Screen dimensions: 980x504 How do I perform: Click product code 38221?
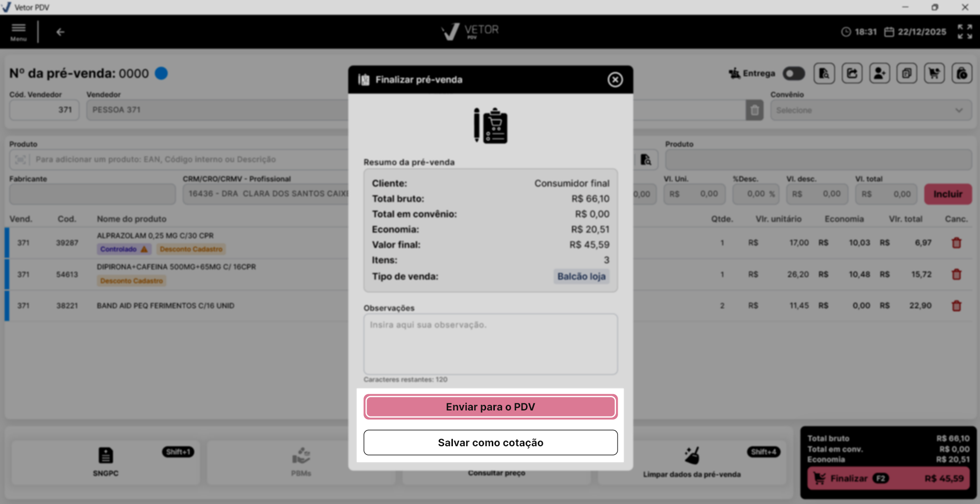tap(67, 306)
